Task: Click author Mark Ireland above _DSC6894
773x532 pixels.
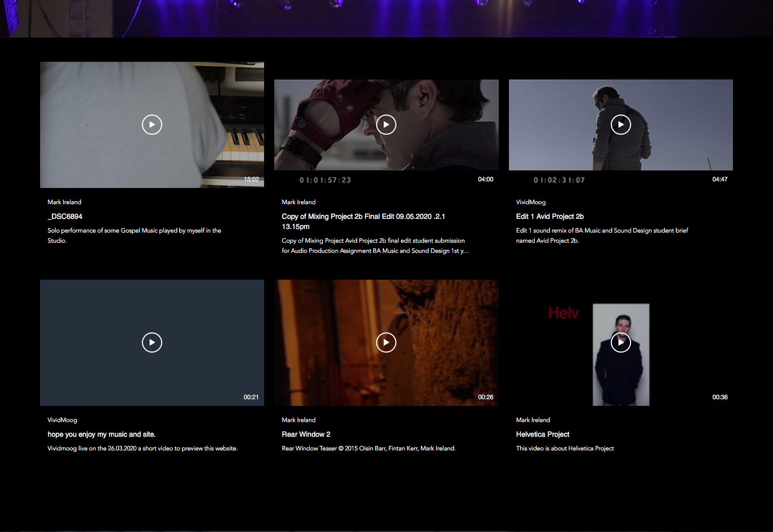Action: [x=64, y=202]
